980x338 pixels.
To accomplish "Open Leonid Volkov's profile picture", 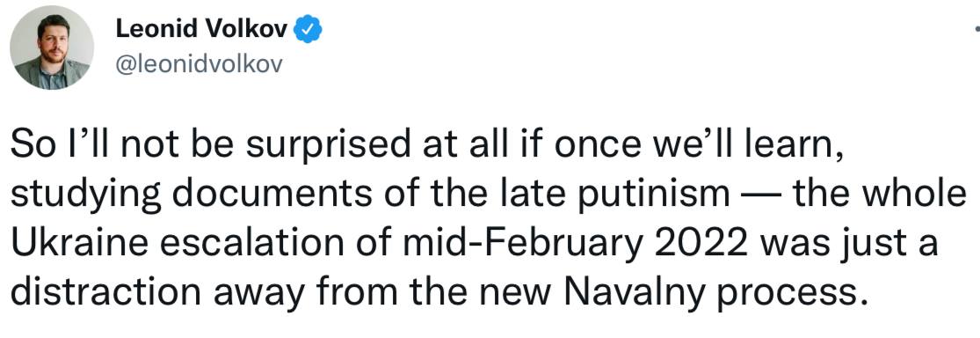I will [x=52, y=48].
